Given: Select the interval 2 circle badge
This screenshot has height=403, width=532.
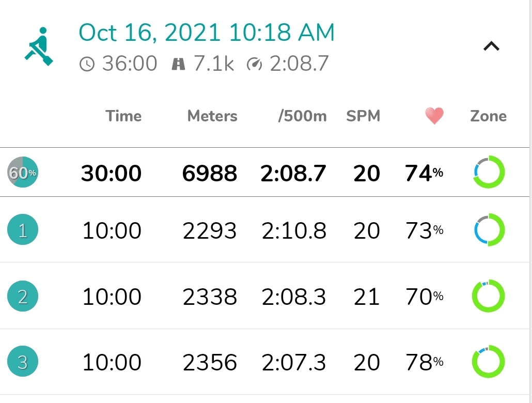Looking at the screenshot, I should pyautogui.click(x=23, y=296).
